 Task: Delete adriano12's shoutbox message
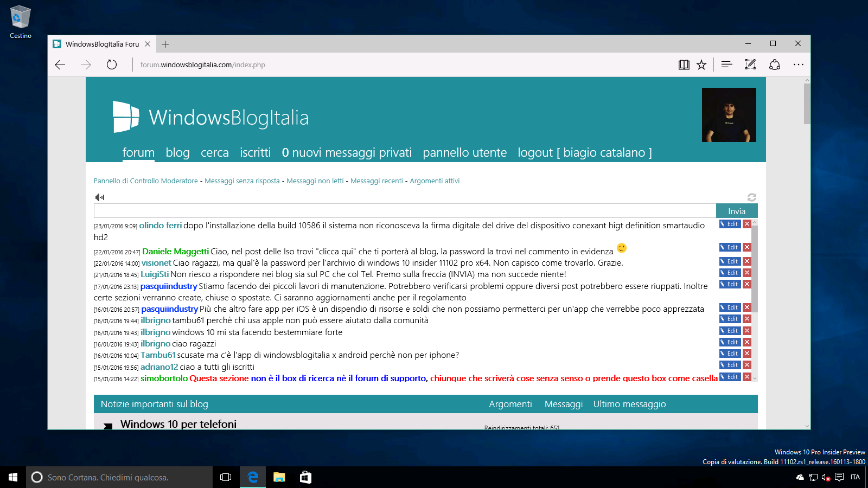tap(747, 365)
